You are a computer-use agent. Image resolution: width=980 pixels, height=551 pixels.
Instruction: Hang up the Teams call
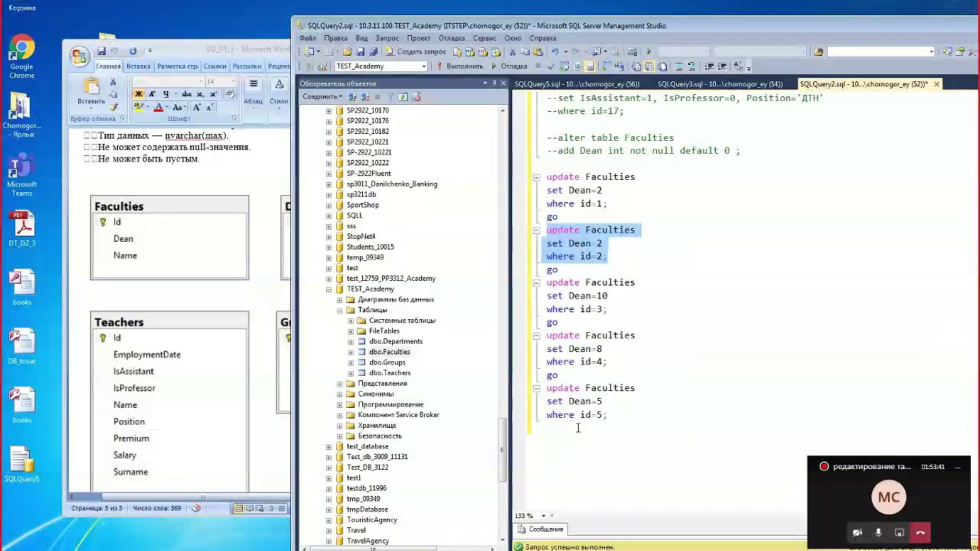click(920, 533)
